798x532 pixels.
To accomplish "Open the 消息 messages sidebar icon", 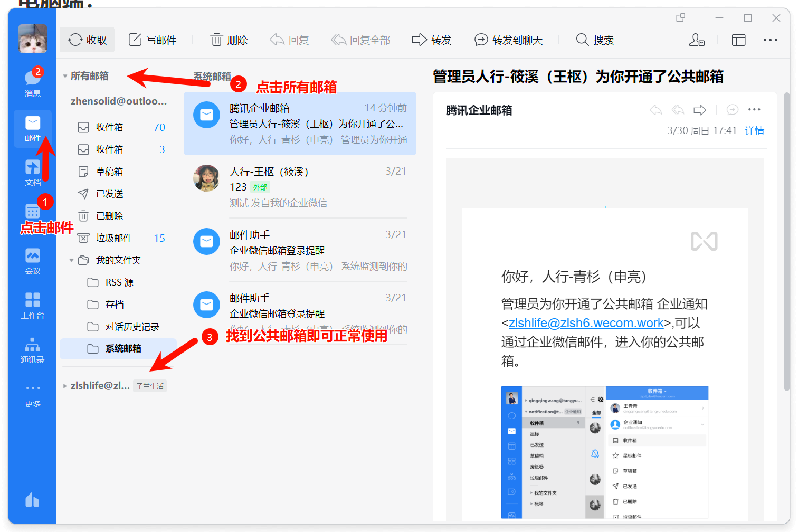I will (33, 82).
